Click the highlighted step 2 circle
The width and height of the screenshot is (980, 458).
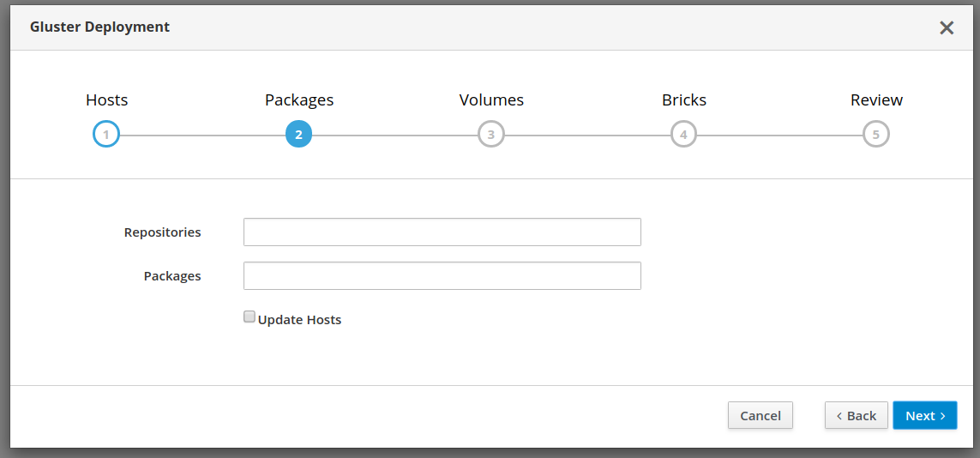[x=298, y=135]
